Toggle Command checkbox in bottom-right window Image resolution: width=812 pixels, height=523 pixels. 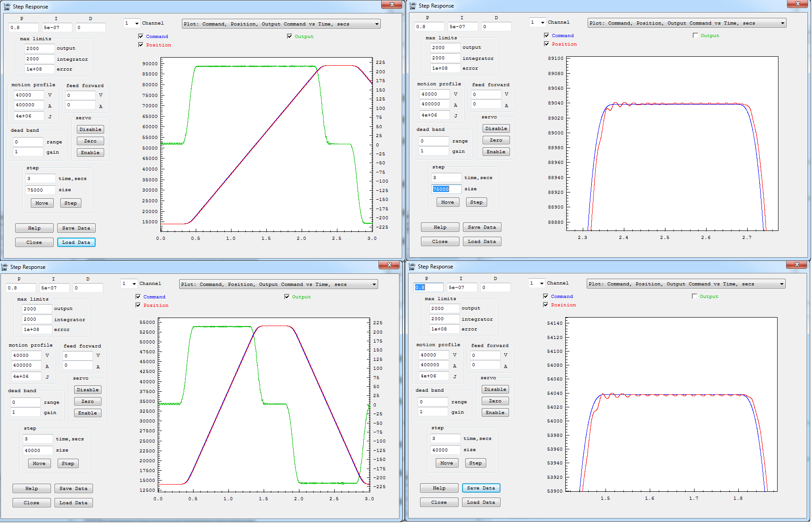pyautogui.click(x=546, y=297)
